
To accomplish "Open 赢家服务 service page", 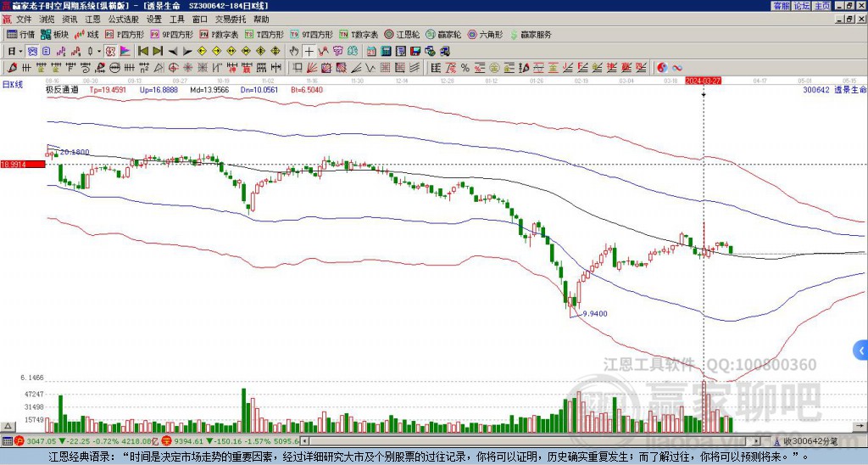I will (531, 34).
